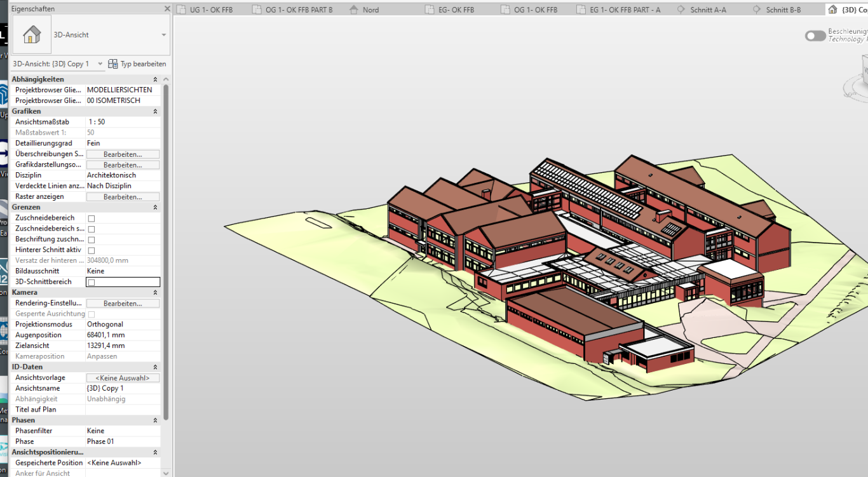Click the Typ bearbeiten icon
The image size is (868, 477).
pos(112,64)
